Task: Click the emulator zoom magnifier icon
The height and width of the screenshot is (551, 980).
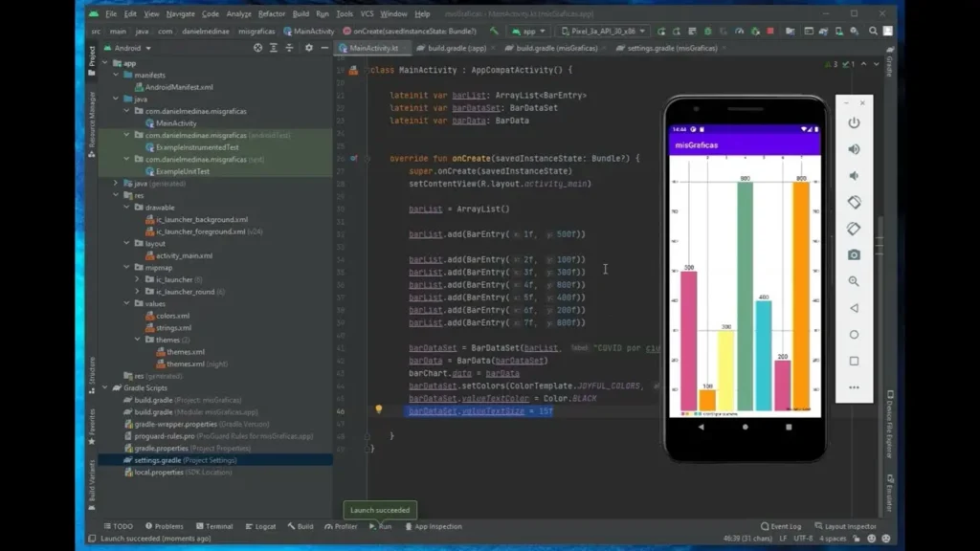Action: coord(854,281)
